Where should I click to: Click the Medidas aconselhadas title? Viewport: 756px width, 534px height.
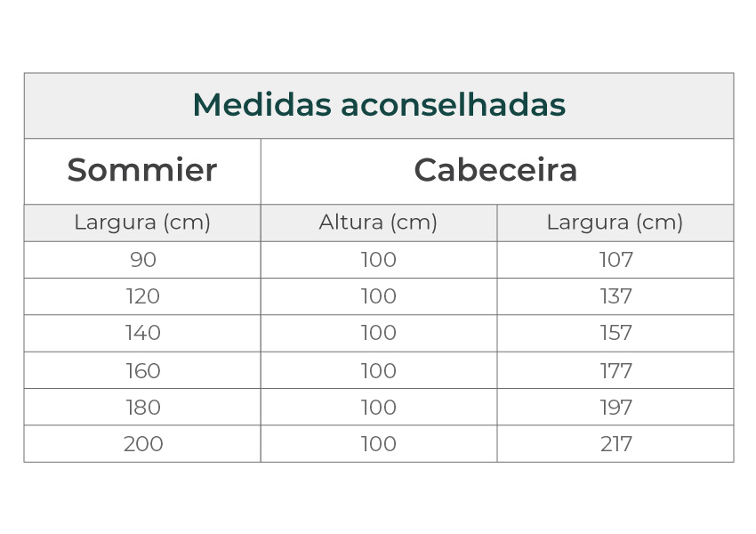coord(379,105)
